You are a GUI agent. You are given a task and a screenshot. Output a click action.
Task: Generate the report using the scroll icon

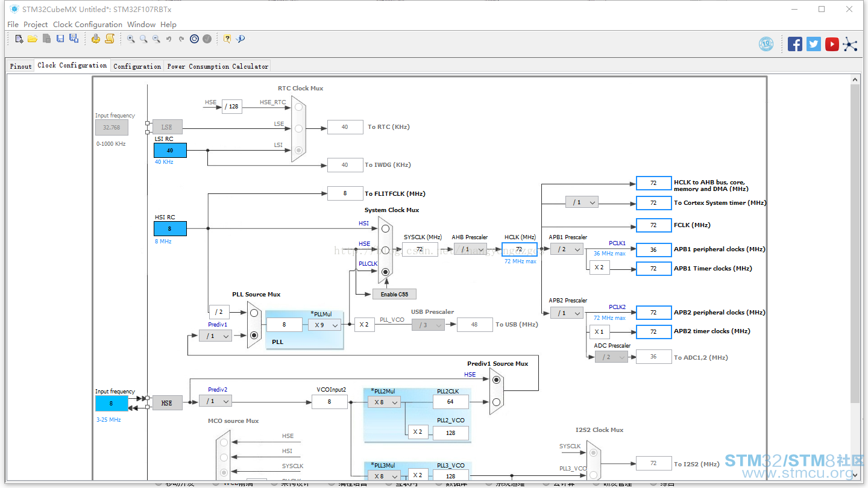[x=110, y=39]
